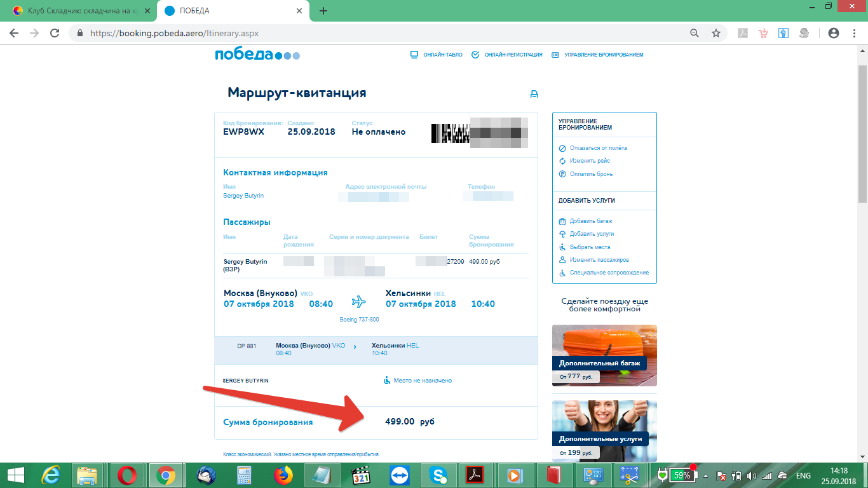Screen dimensions: 868x488
Task: Click the Победа logo
Action: [x=257, y=55]
